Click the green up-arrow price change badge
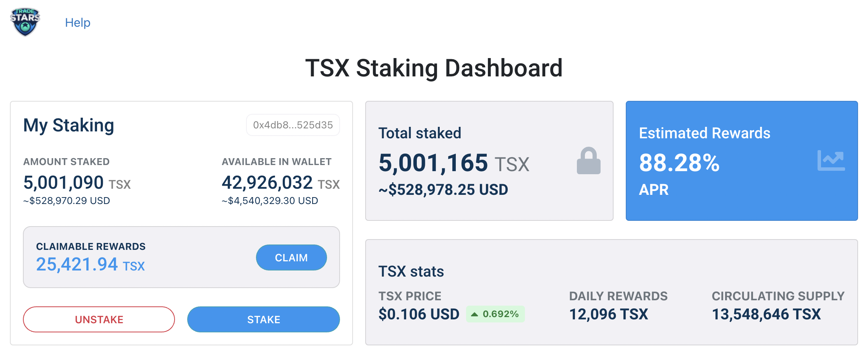This screenshot has width=868, height=353. [x=495, y=314]
